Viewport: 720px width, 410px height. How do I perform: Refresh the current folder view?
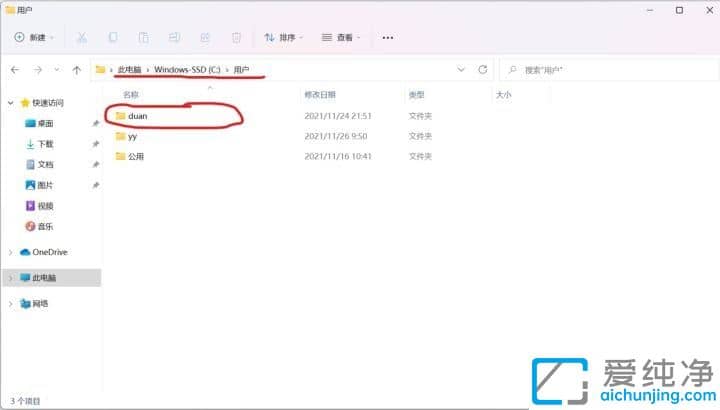click(482, 70)
